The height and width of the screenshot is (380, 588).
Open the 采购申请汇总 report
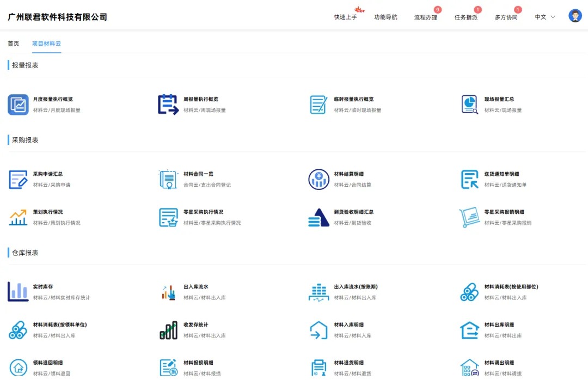tap(18, 179)
